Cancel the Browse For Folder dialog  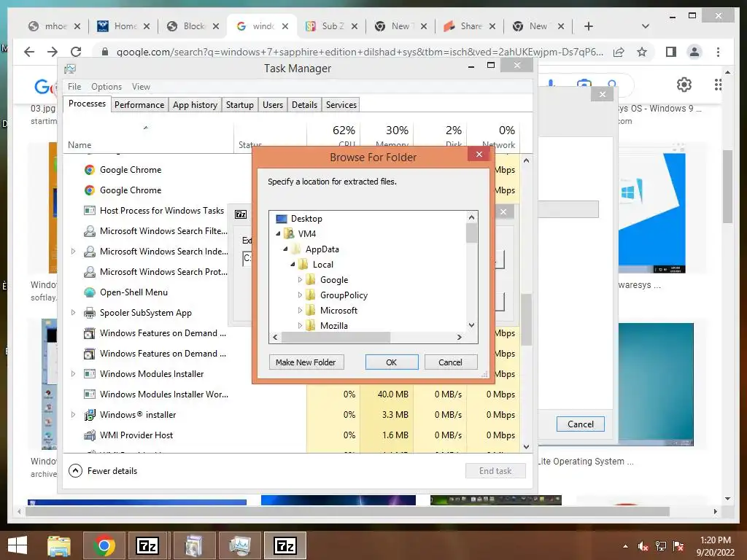pos(450,362)
